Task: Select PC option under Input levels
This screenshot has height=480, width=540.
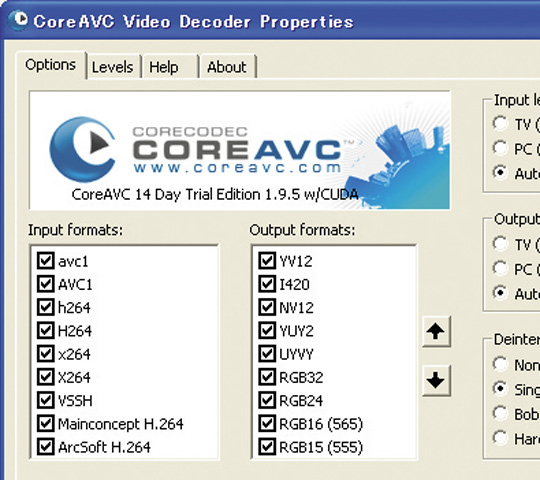Action: [500, 148]
